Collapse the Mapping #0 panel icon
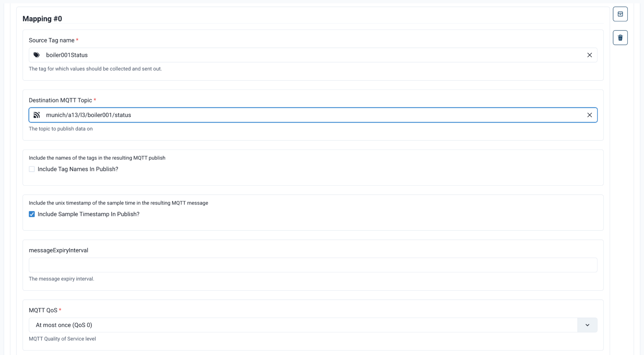This screenshot has height=355, width=644. point(620,14)
